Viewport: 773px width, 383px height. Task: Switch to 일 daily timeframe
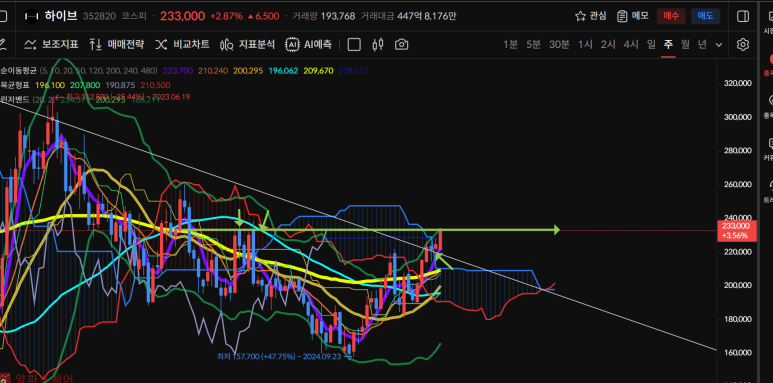(651, 44)
